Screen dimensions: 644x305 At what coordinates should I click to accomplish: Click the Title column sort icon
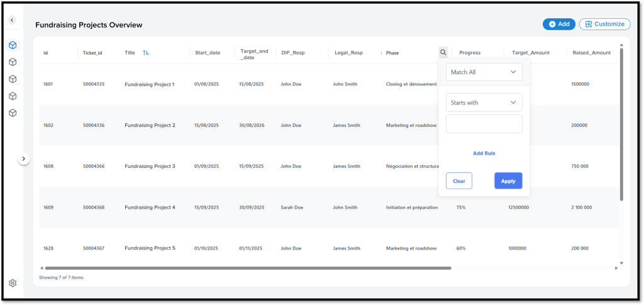coord(146,53)
